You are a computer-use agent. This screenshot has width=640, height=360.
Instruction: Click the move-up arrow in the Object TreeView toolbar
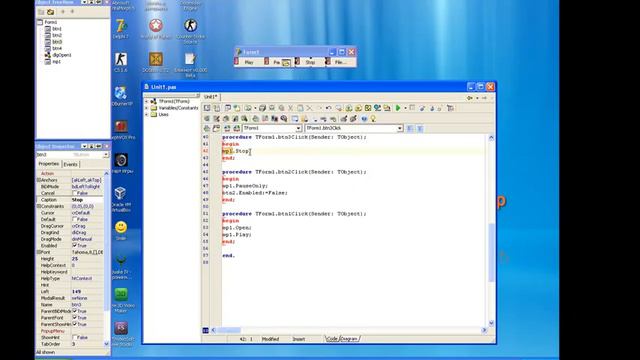click(x=63, y=12)
